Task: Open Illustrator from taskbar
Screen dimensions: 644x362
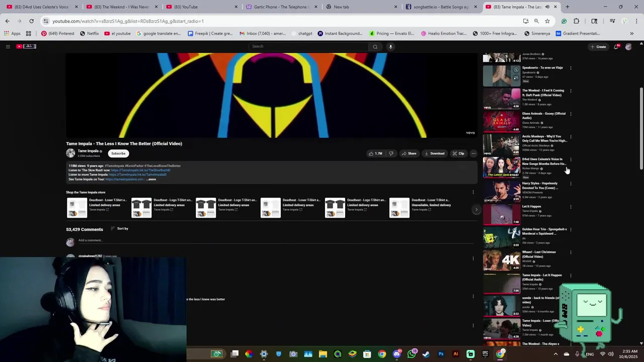Action: tap(456, 354)
